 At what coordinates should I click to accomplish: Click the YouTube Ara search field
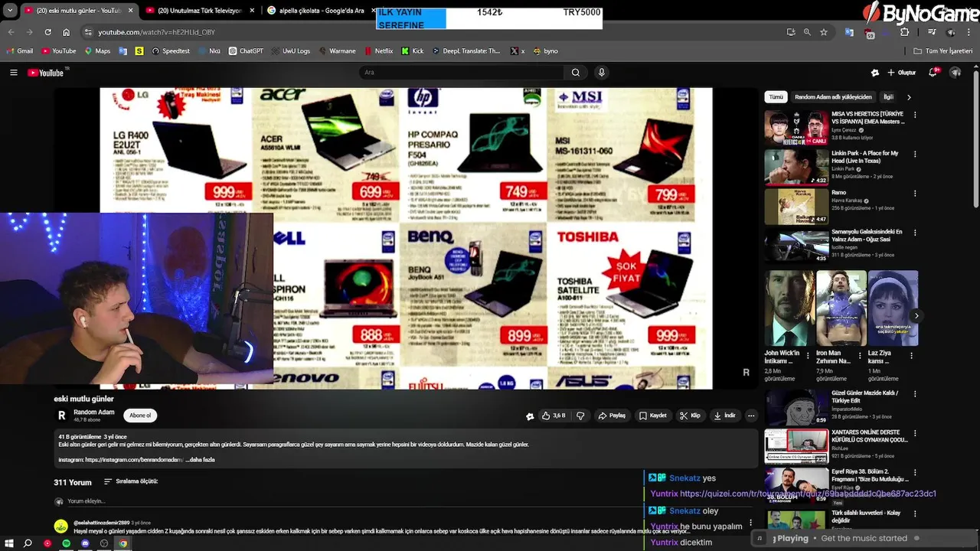pos(462,73)
